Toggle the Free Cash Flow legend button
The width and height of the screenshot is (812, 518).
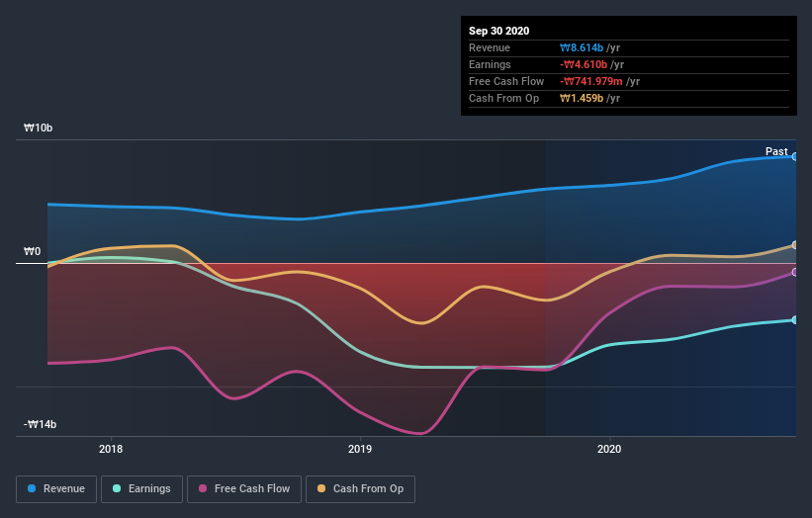tap(244, 489)
